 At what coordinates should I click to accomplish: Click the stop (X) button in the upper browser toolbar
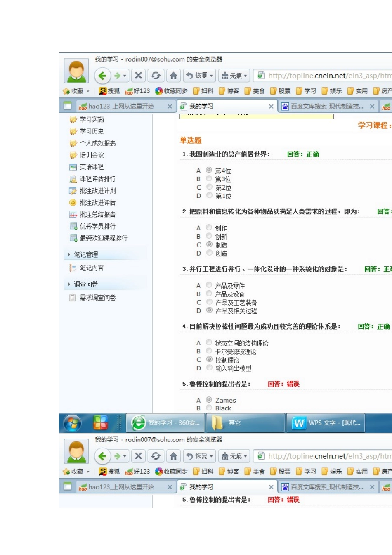click(x=138, y=76)
